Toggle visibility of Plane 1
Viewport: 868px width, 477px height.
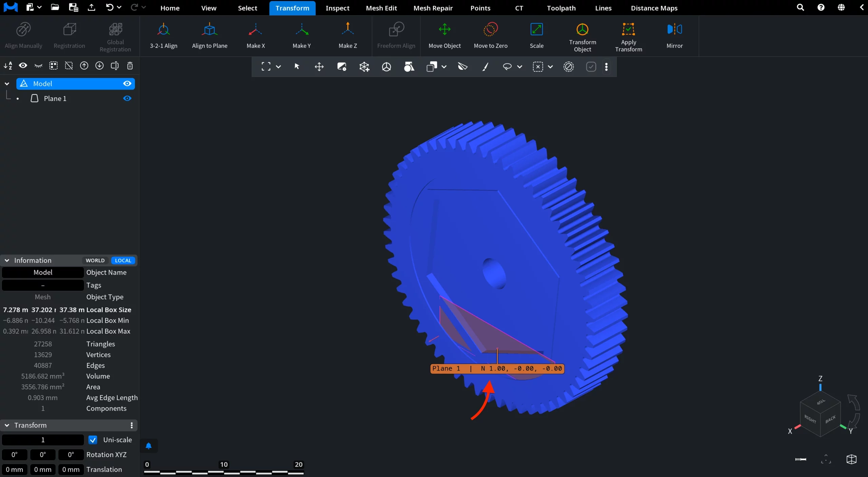pyautogui.click(x=127, y=98)
